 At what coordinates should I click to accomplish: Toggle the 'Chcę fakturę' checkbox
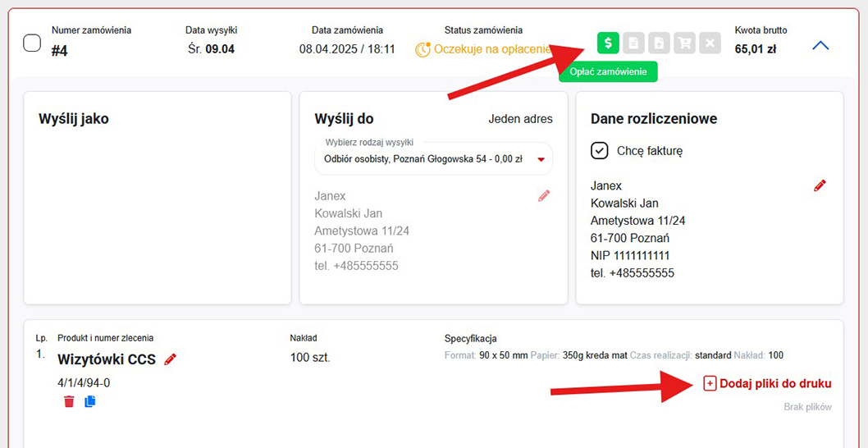[x=599, y=151]
